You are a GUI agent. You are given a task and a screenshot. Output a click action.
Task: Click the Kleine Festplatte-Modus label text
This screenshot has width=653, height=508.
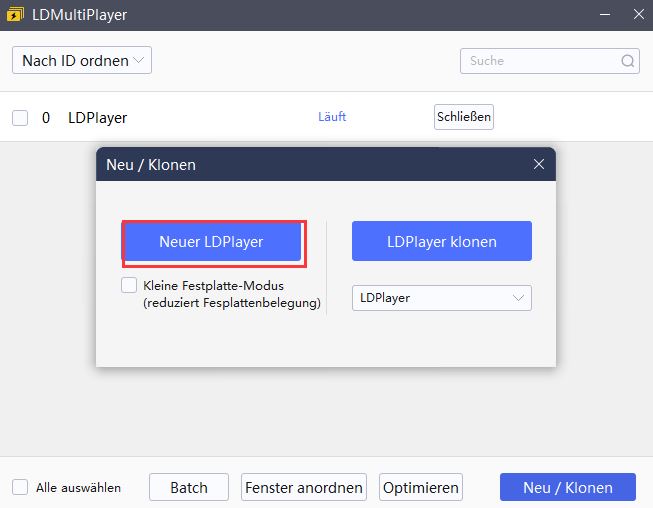232,294
